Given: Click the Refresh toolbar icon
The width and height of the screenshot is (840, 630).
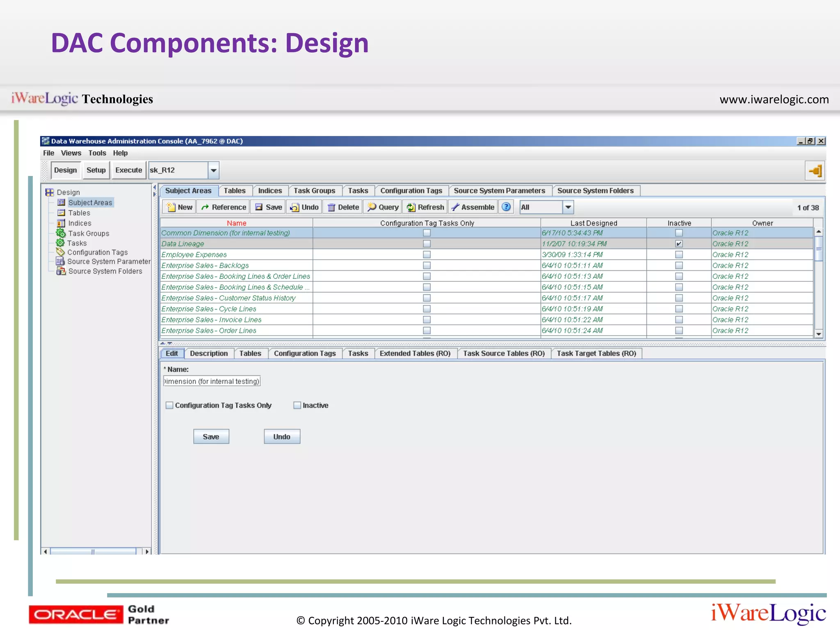Looking at the screenshot, I should click(x=411, y=208).
